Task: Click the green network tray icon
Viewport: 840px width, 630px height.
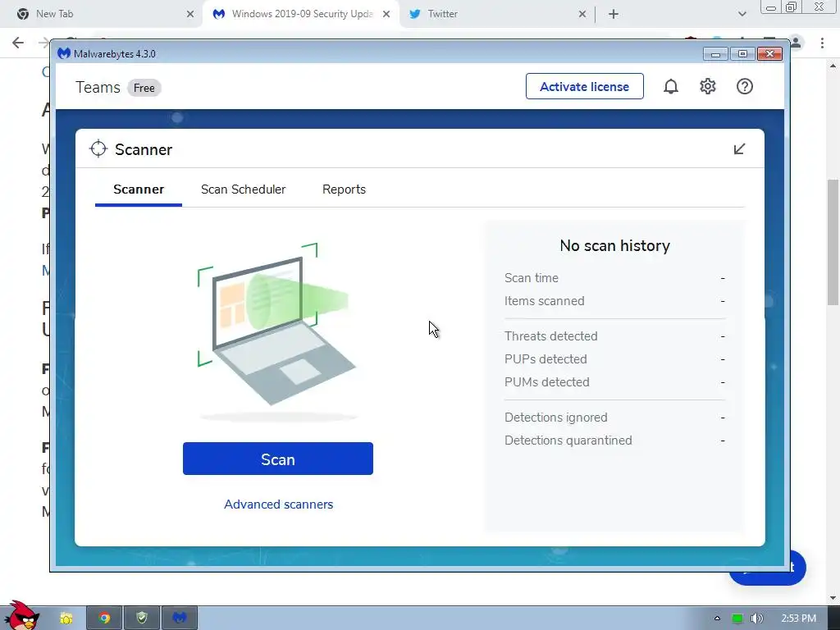Action: pos(737,619)
